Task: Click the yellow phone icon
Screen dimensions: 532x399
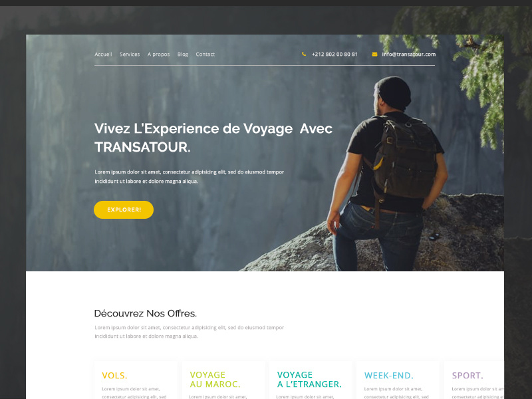Action: click(304, 54)
